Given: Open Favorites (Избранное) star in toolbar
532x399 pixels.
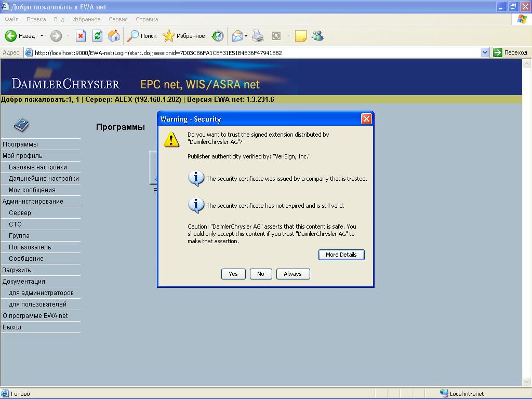Looking at the screenshot, I should point(169,36).
